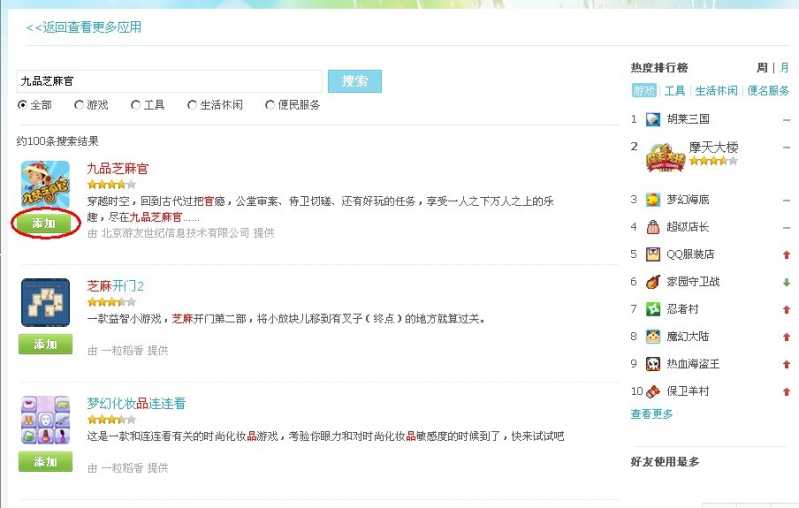Select the 生活休闲 radio button
Image resolution: width=799 pixels, height=508 pixels.
(x=192, y=105)
